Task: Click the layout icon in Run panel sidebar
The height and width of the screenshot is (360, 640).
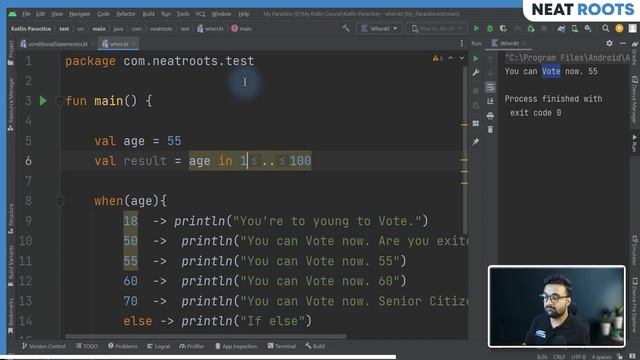Action: coord(476,123)
